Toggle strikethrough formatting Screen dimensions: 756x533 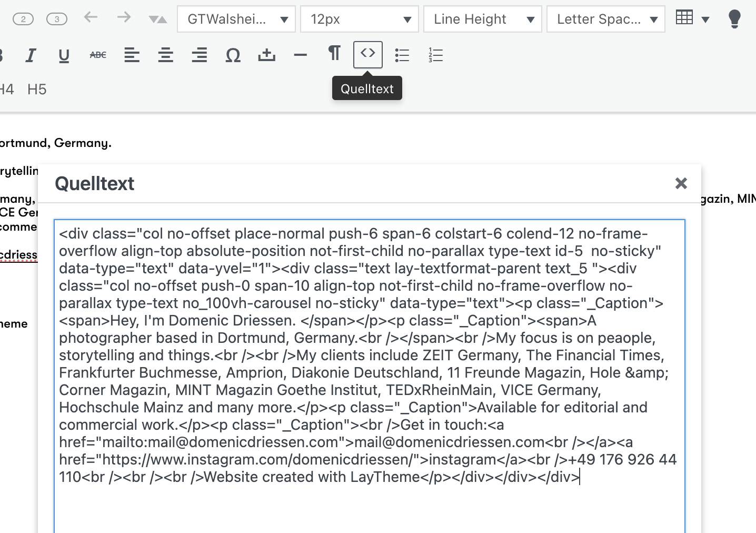[x=98, y=55]
